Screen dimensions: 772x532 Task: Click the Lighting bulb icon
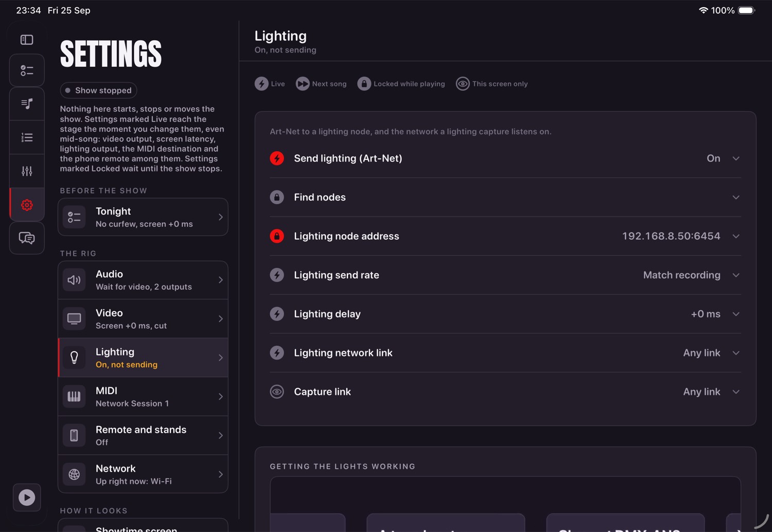click(x=74, y=358)
